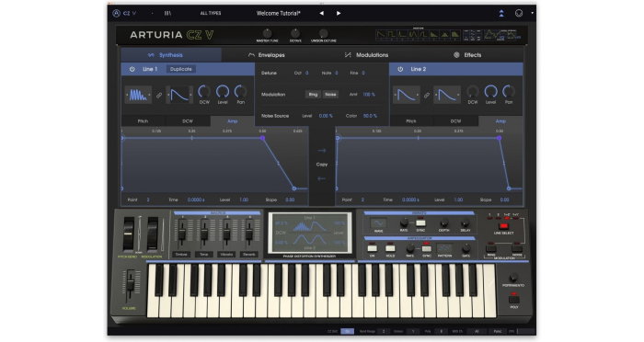Screen dimensions: 644x342
Task: Toggle Line 1 waveform link icon
Action: click(x=159, y=96)
